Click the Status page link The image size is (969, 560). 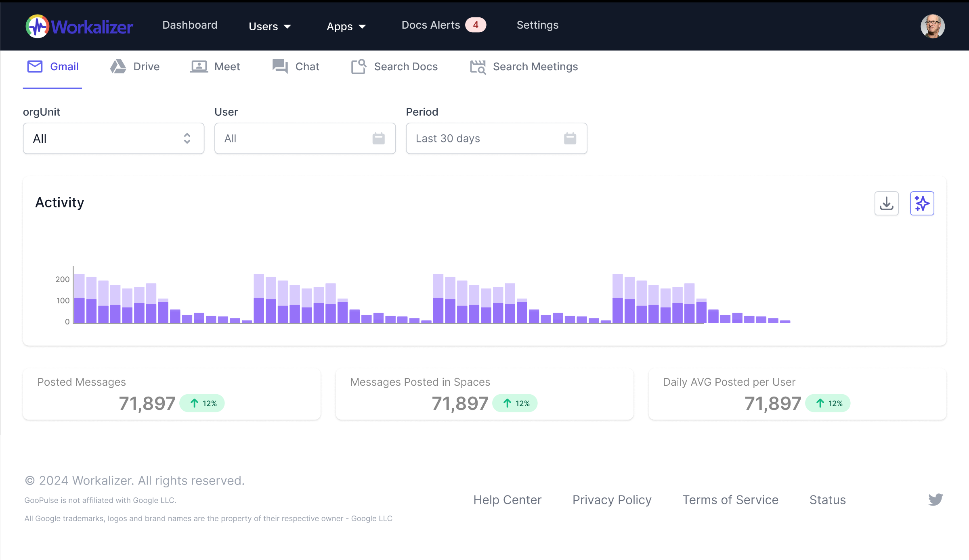point(827,500)
